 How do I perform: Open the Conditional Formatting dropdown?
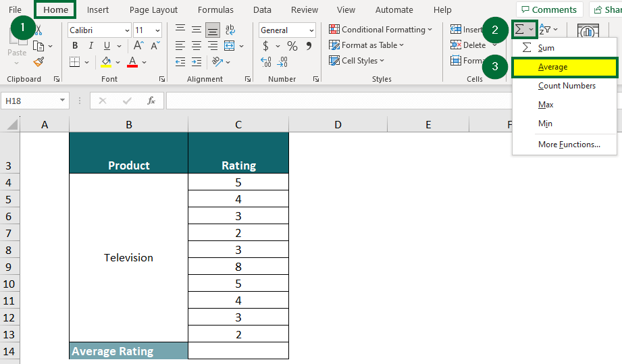pos(381,30)
